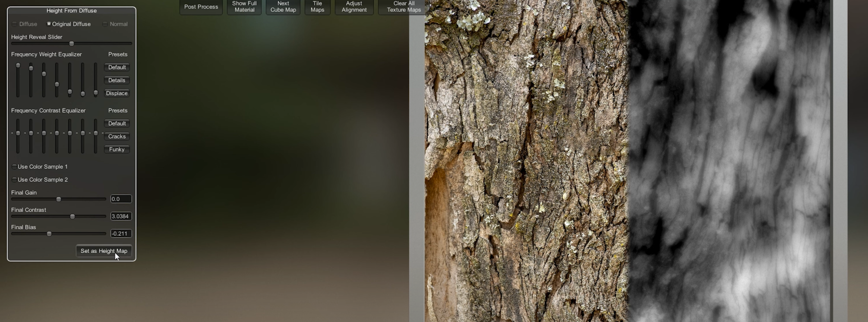Click the fourth Frequency Weight Equalizer band handle
The image size is (868, 322).
coord(57,85)
